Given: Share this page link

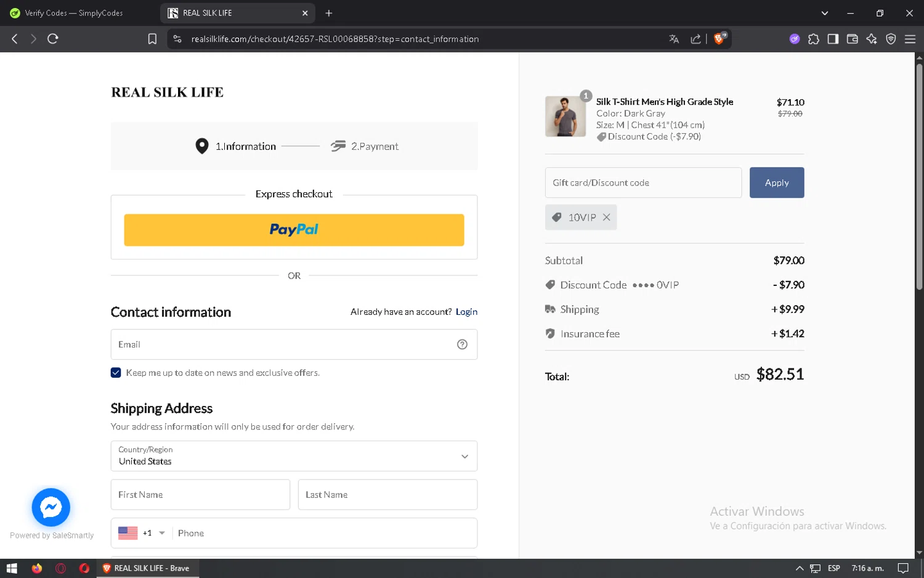Looking at the screenshot, I should click(695, 39).
